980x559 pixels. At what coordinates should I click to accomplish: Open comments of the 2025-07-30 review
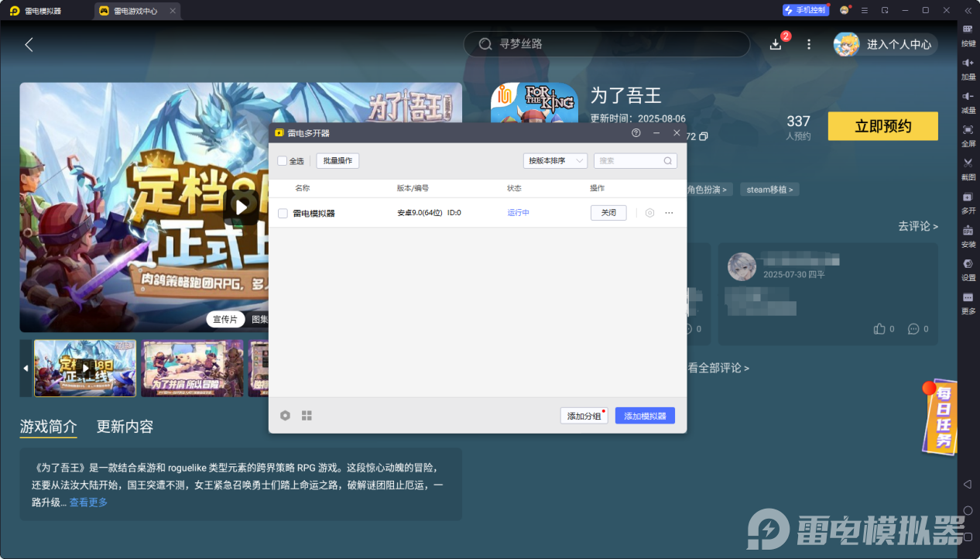click(913, 329)
